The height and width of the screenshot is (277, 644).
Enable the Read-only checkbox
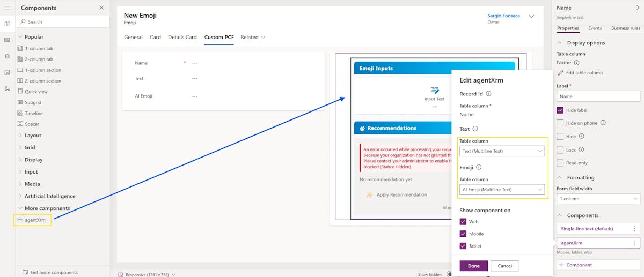point(560,163)
